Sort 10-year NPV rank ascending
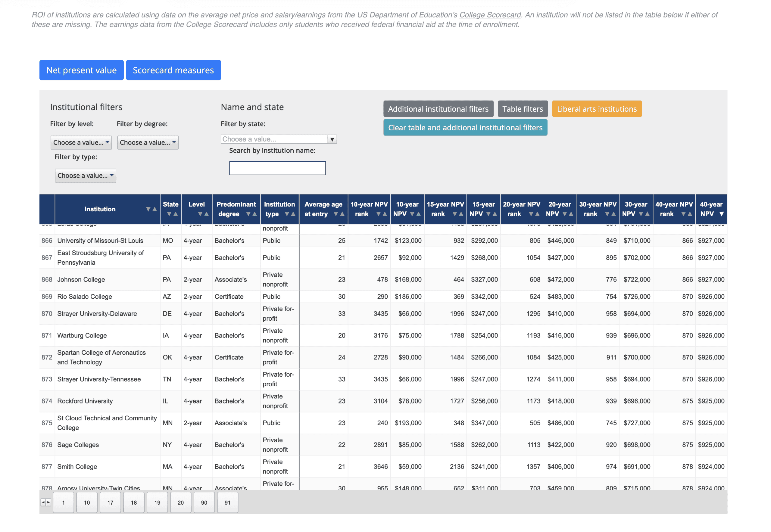Image resolution: width=771 pixels, height=532 pixels. 385,214
